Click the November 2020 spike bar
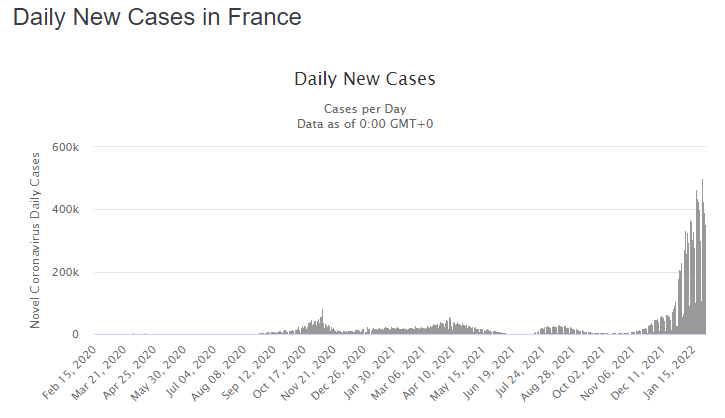Image resolution: width=725 pixels, height=418 pixels. 322,321
